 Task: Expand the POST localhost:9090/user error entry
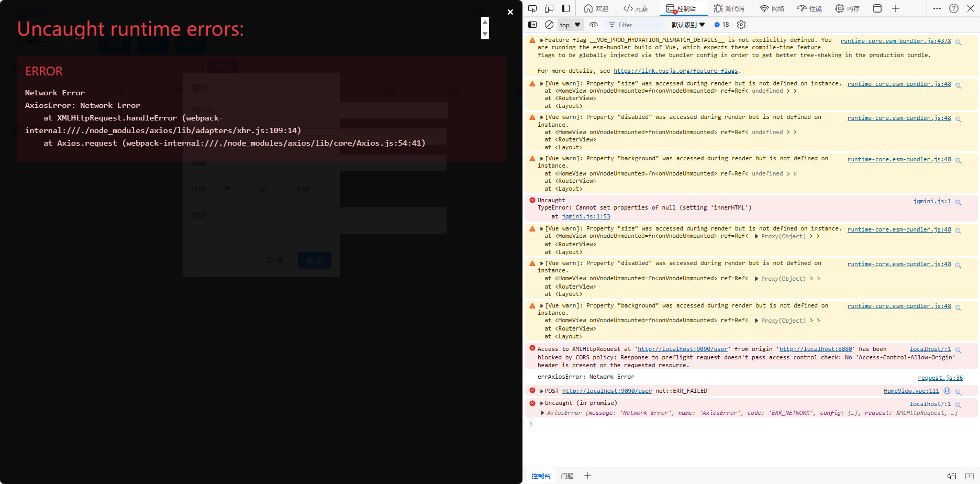tap(542, 391)
